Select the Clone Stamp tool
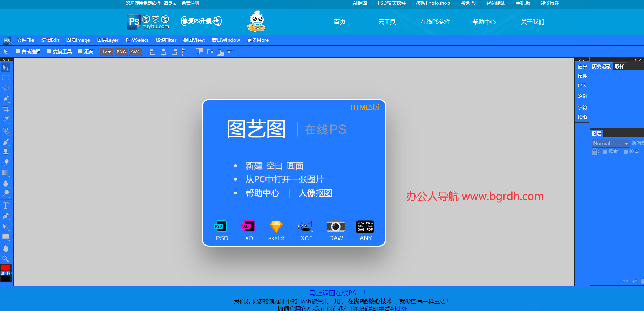This screenshot has width=644, height=311. [x=6, y=152]
